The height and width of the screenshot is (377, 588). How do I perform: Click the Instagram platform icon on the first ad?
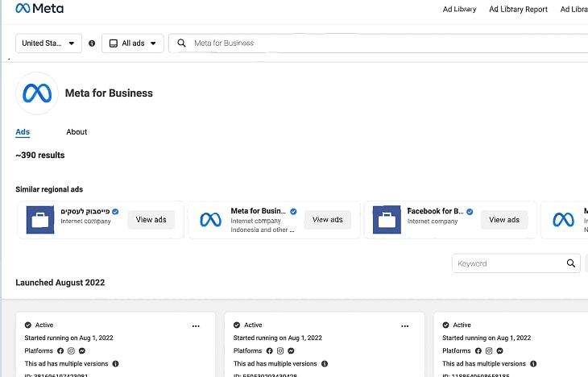[71, 351]
